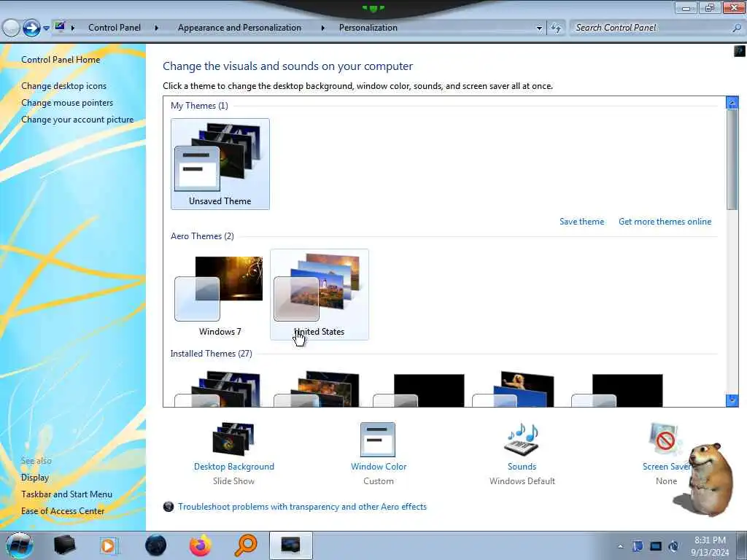This screenshot has height=560, width=747.
Task: Open Change your account picture link
Action: click(x=77, y=120)
